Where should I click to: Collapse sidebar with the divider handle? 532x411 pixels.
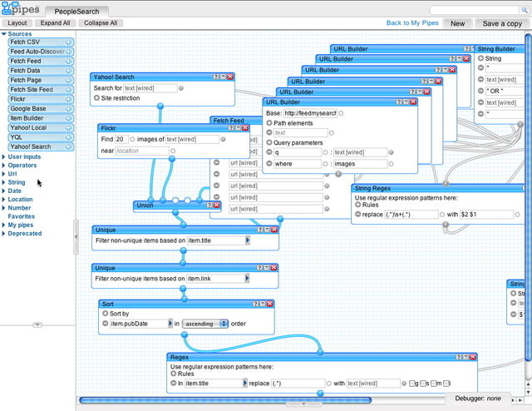(x=76, y=237)
